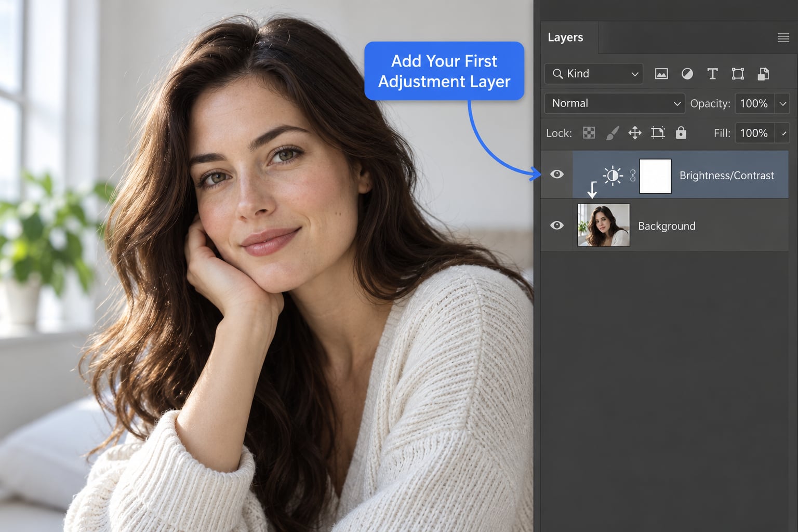Expand the Fill slider arrow

(x=782, y=133)
